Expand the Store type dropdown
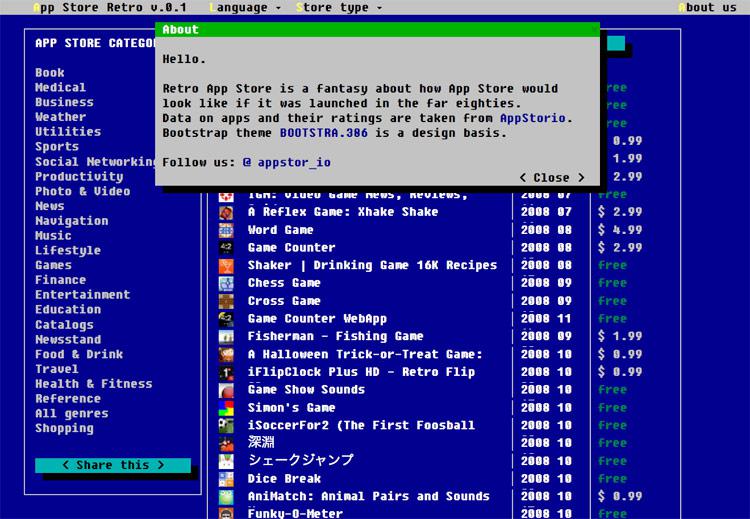Screen dimensions: 750x519 (x=339, y=7)
